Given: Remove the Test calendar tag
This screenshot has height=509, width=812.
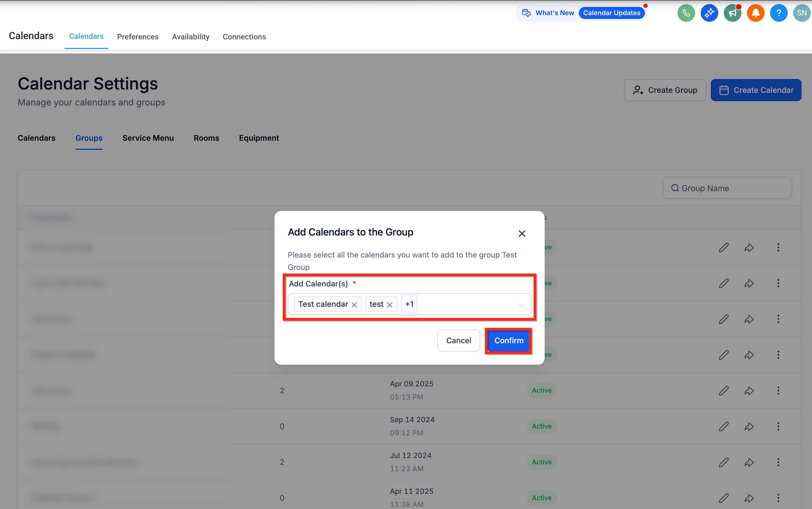Looking at the screenshot, I should pos(354,305).
